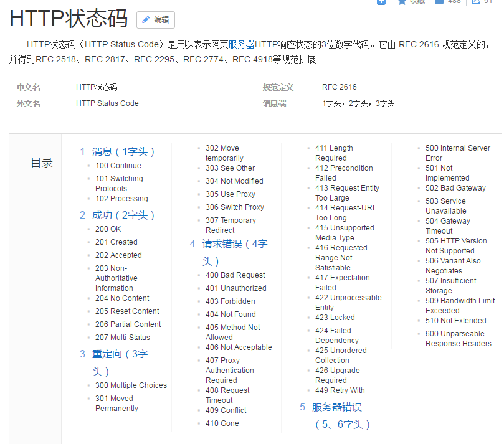Go to 207 Multi-Status
504x444 pixels.
tap(123, 338)
